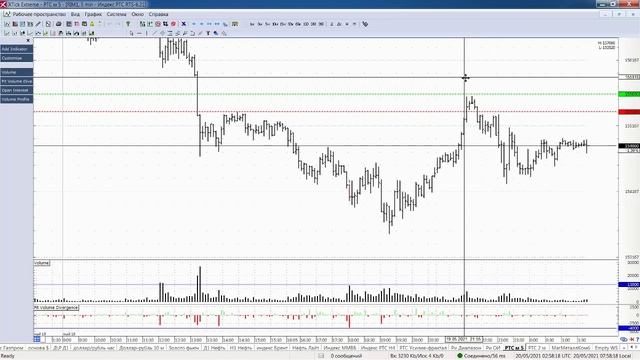Image resolution: width=640 pixels, height=360 pixels.
Task: Open the Вид menu
Action: (x=76, y=14)
